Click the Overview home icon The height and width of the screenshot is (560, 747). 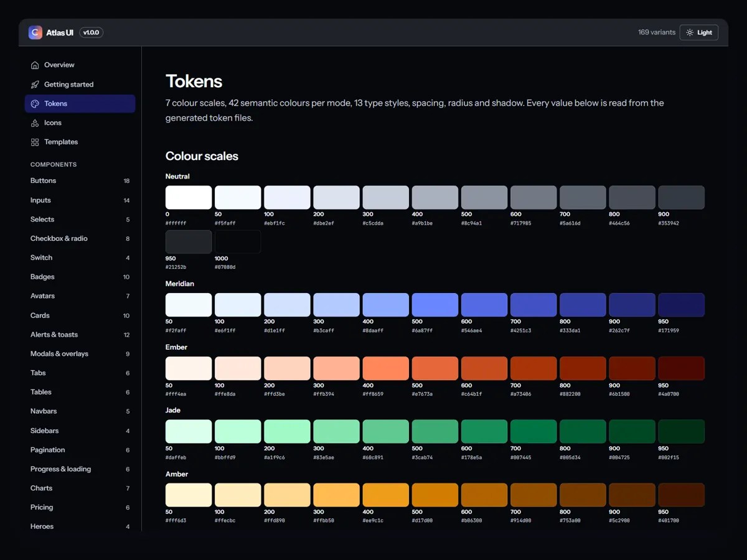click(35, 65)
